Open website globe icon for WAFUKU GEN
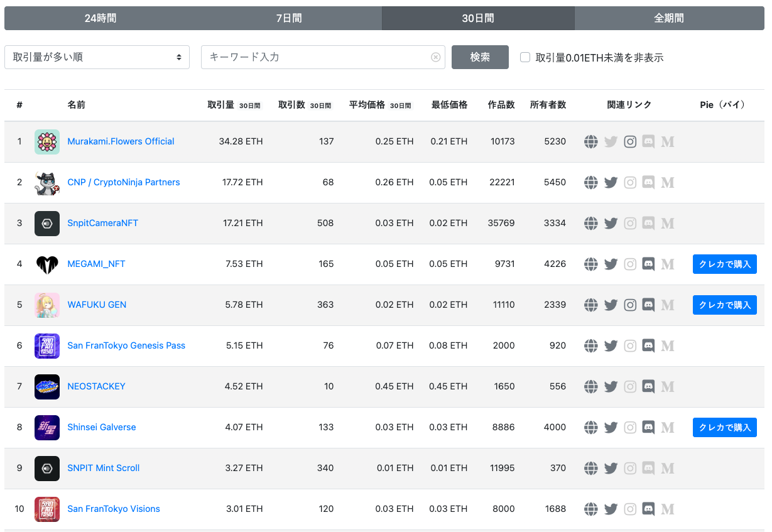The width and height of the screenshot is (772, 532). pos(590,305)
